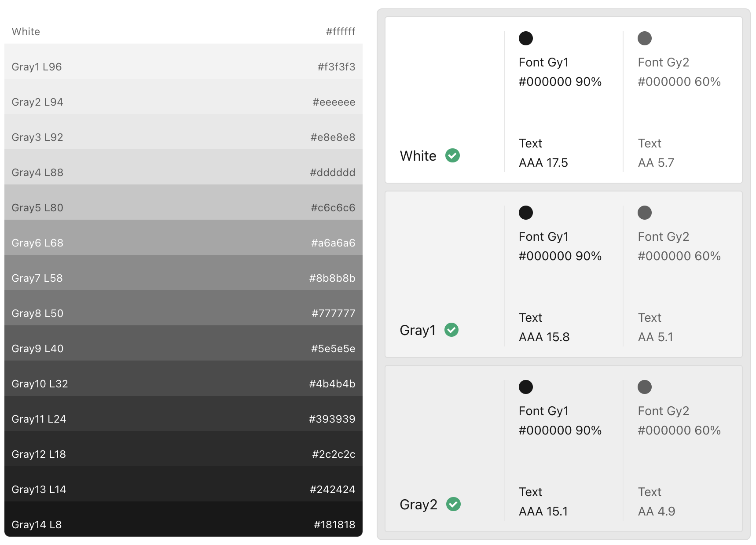Select the Font Gy1 dot in Gray2 card
The width and height of the screenshot is (756, 545).
click(526, 387)
